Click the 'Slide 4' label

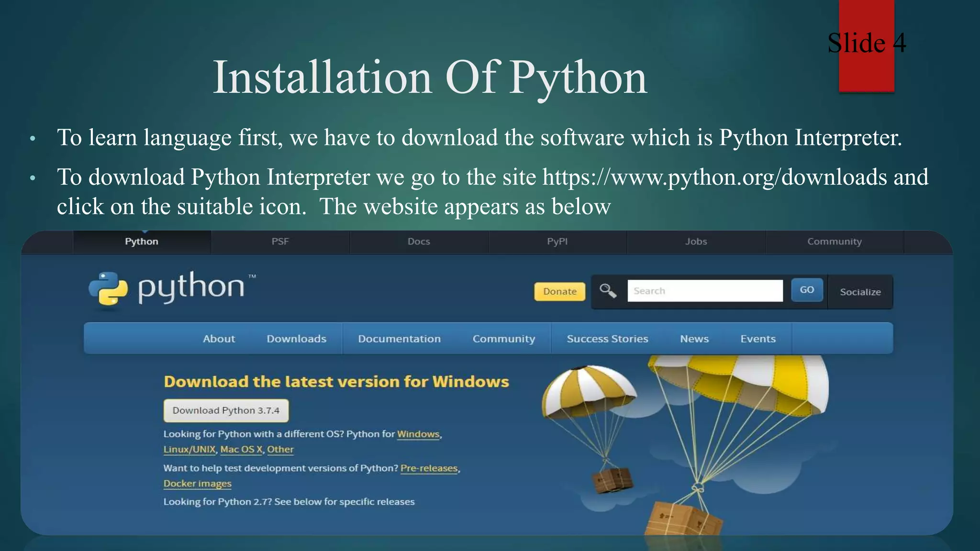point(867,43)
